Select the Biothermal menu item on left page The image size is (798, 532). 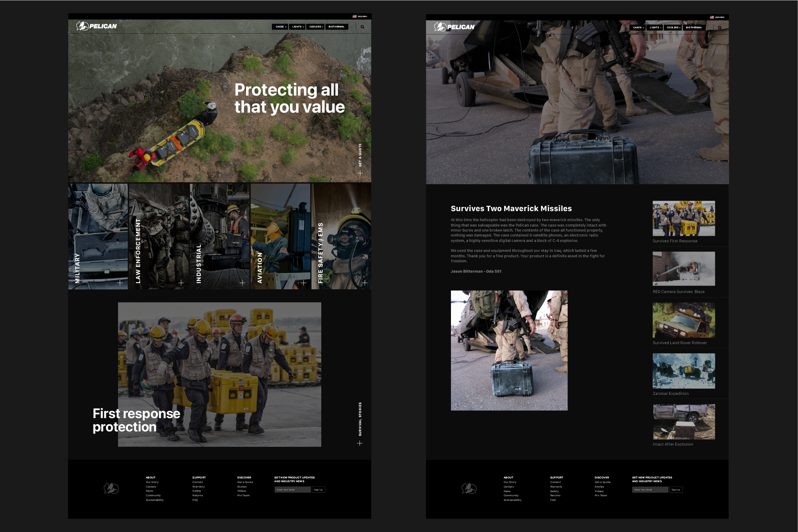pyautogui.click(x=336, y=27)
